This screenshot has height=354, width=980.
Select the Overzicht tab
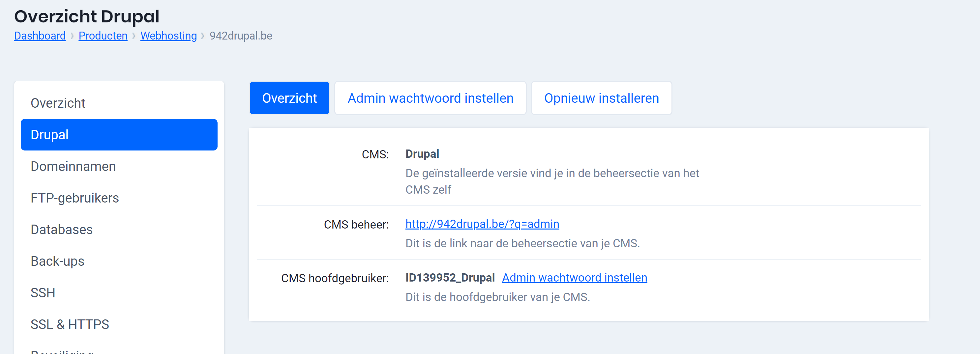(x=289, y=98)
